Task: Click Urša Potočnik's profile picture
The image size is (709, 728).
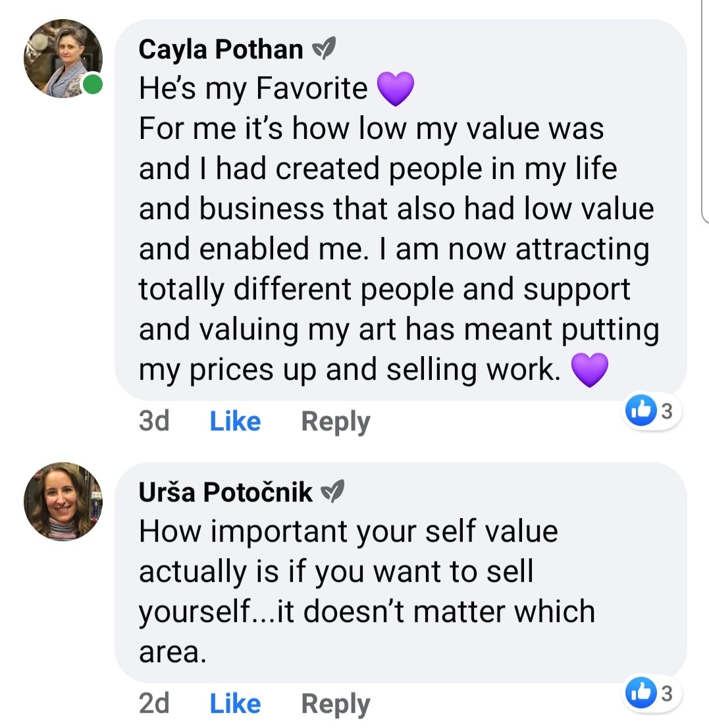Action: (63, 501)
